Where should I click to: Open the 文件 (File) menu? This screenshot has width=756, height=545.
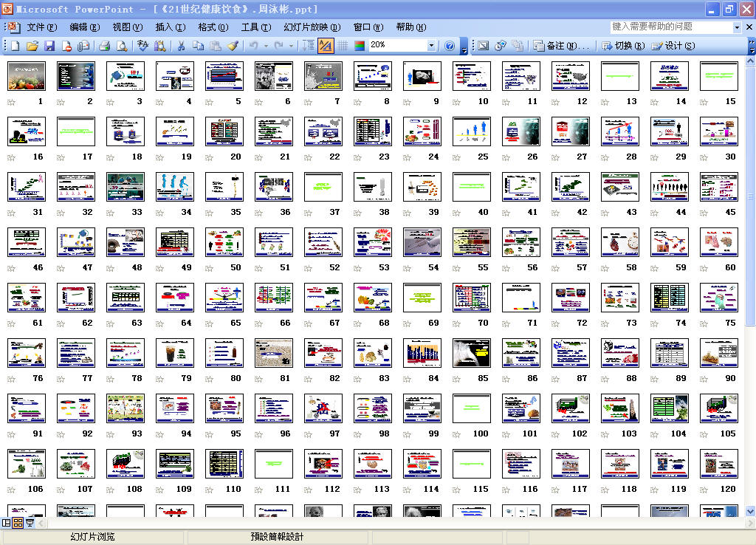[x=42, y=27]
